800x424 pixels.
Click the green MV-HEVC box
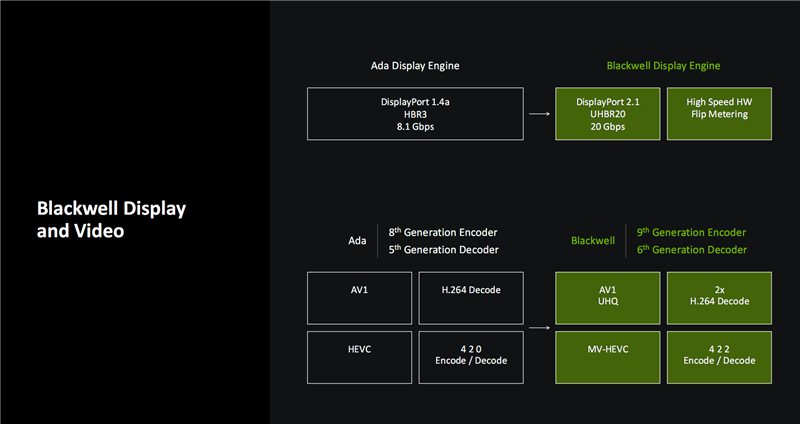click(608, 357)
